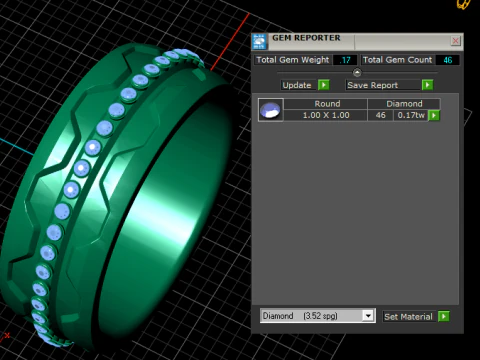Click the green arrow beside 0.17tw

point(434,115)
